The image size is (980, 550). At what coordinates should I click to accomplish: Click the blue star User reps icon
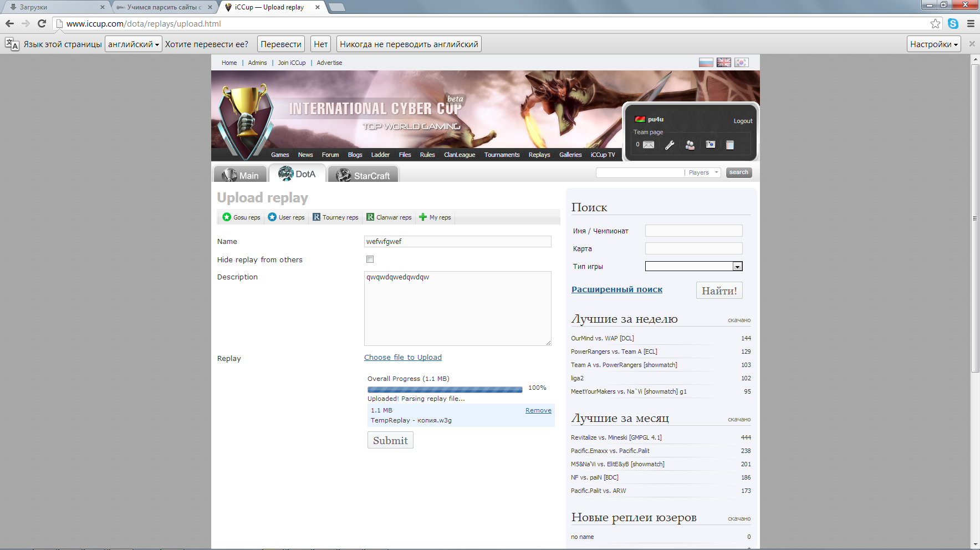pos(272,217)
